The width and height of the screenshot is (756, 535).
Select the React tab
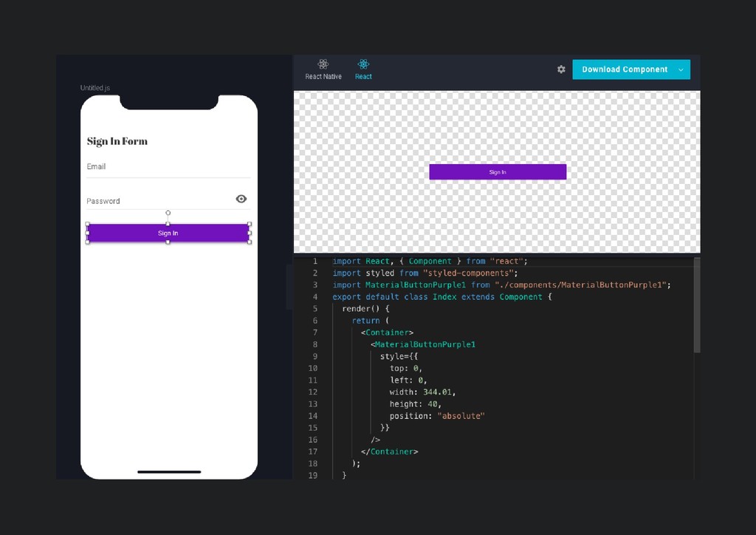363,69
